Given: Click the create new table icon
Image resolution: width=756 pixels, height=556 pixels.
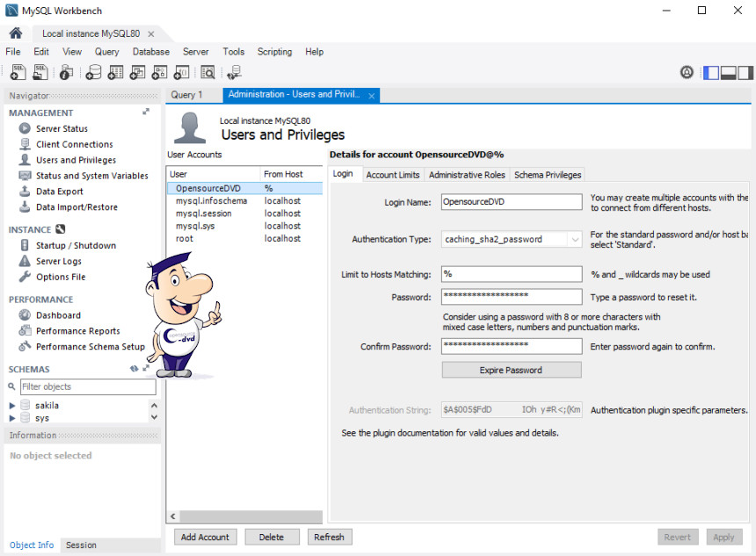Looking at the screenshot, I should pos(115,73).
